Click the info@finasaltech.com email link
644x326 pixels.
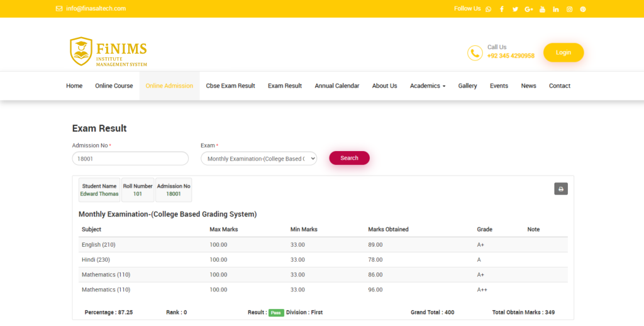pos(96,9)
